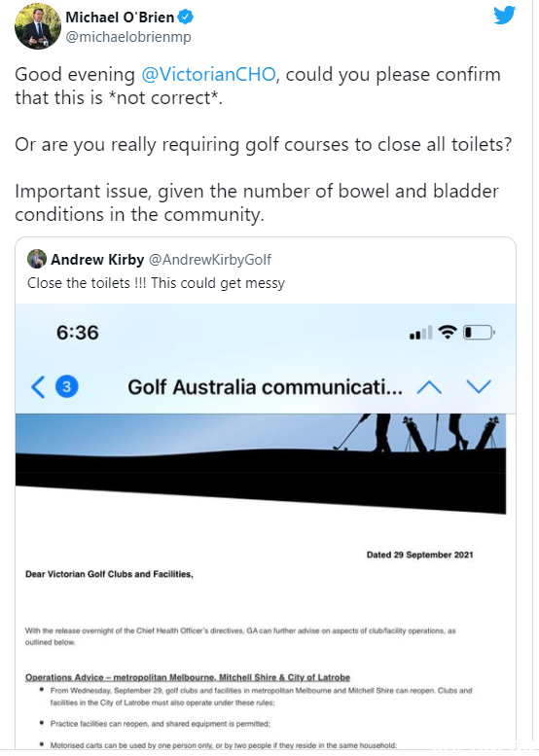Open the @michaelobrienmp handle
This screenshot has height=756, width=539.
pyautogui.click(x=128, y=37)
